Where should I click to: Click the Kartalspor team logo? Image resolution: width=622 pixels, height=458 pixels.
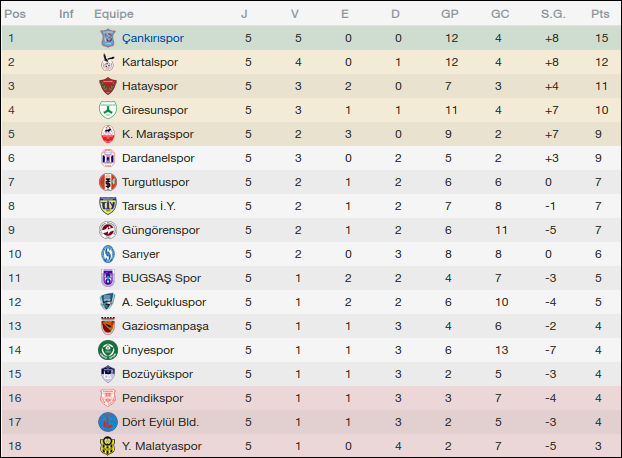pyautogui.click(x=108, y=62)
